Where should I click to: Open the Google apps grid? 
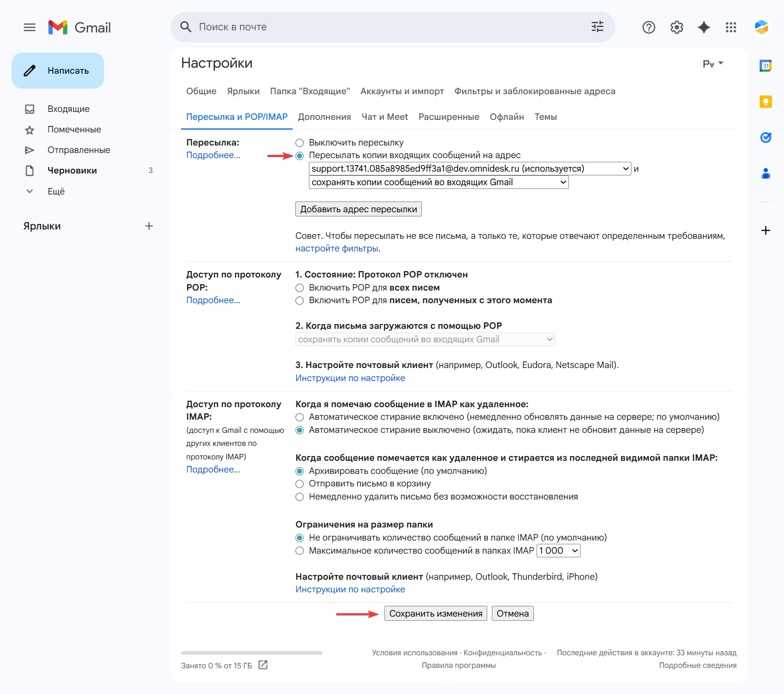[731, 28]
